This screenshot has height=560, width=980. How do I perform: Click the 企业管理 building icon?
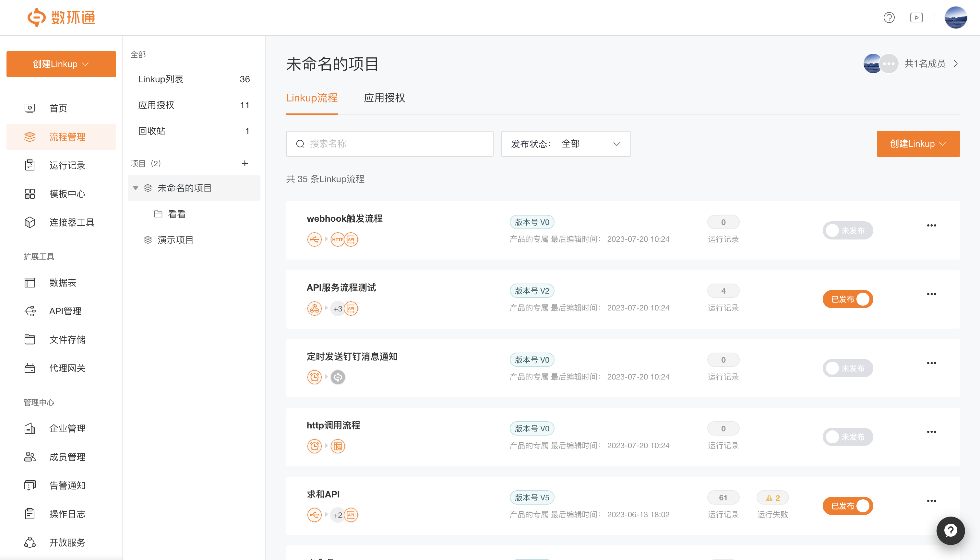pyautogui.click(x=30, y=428)
